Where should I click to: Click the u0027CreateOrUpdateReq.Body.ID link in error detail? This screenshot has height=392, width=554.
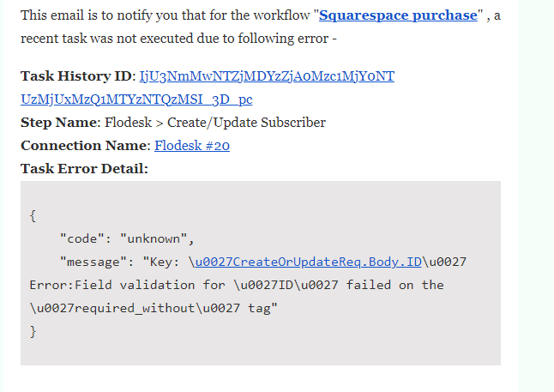click(x=308, y=262)
